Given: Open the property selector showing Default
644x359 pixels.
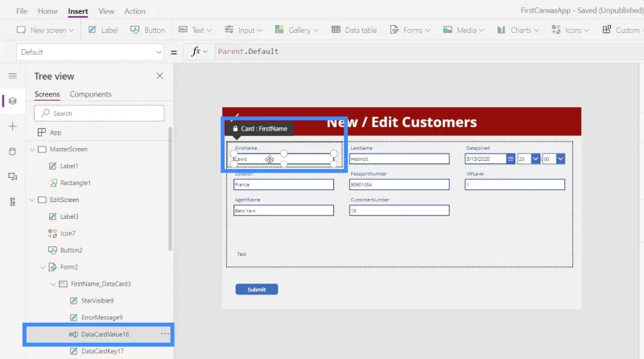Looking at the screenshot, I should 89,52.
